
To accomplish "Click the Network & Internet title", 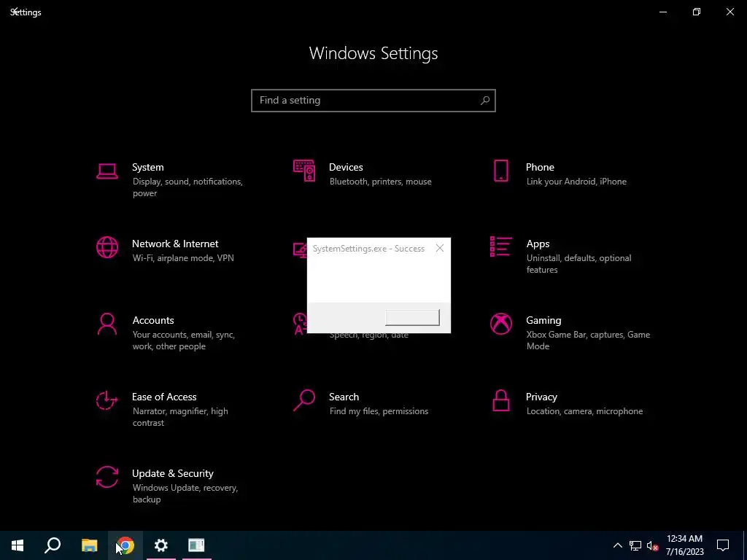I will coord(175,244).
